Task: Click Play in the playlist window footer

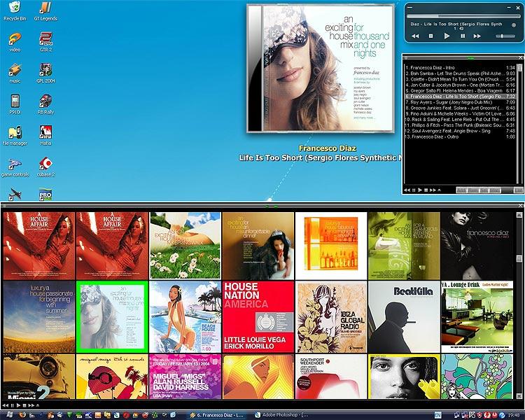Action: click(x=420, y=190)
